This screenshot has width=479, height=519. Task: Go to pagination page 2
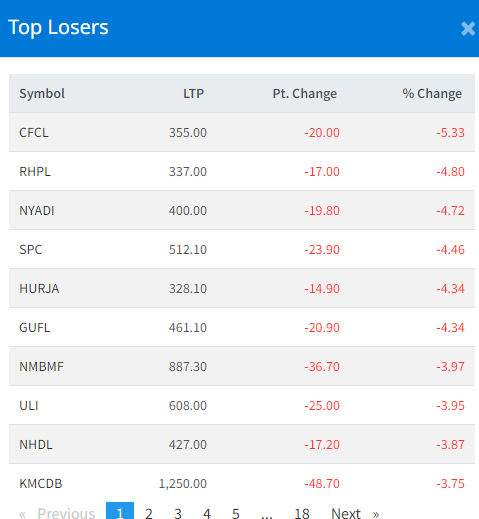coord(149,513)
